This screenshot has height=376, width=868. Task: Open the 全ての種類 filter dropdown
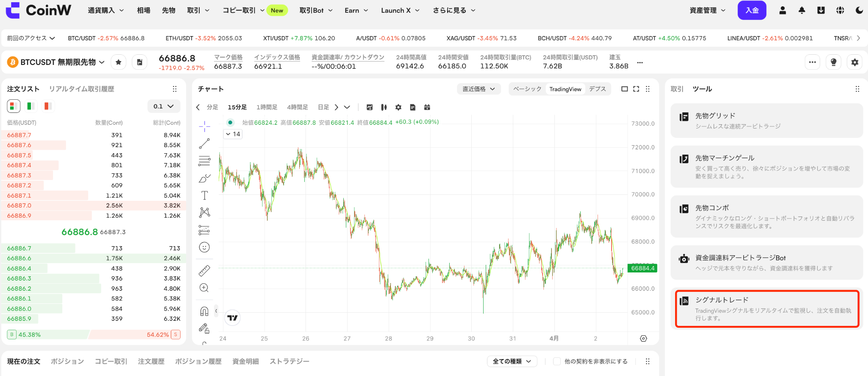coord(512,361)
